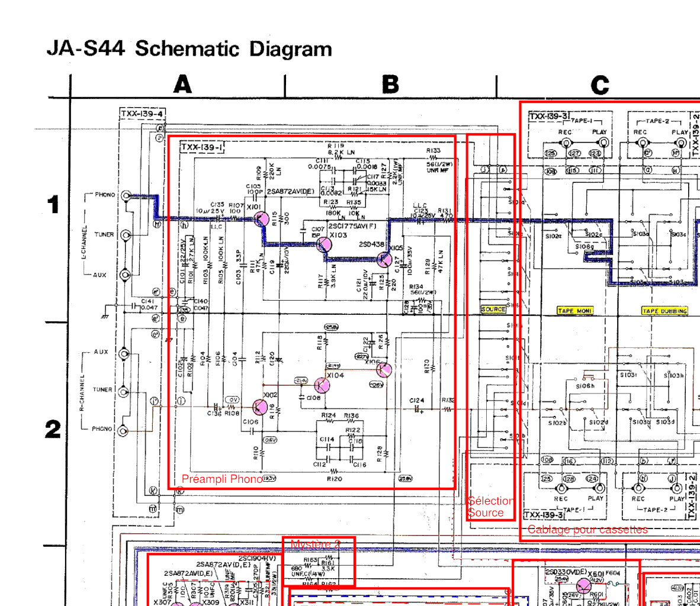Click the upper TAPE-2 REC jack
This screenshot has height=606, width=700.
(642, 143)
